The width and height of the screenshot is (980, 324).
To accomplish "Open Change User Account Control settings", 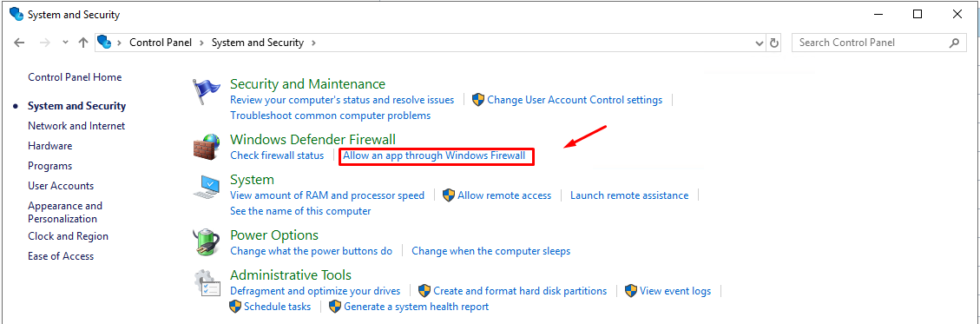I will 575,99.
